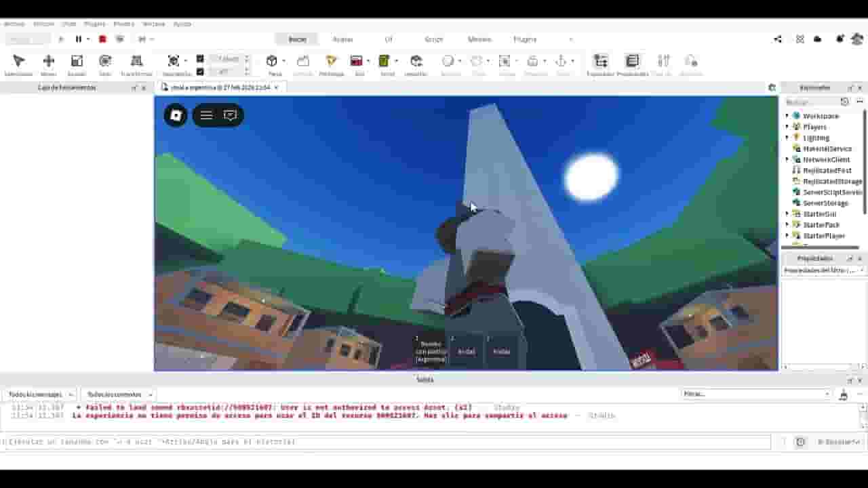The image size is (868, 488).
Task: Open the Script insert tool
Action: tap(384, 61)
